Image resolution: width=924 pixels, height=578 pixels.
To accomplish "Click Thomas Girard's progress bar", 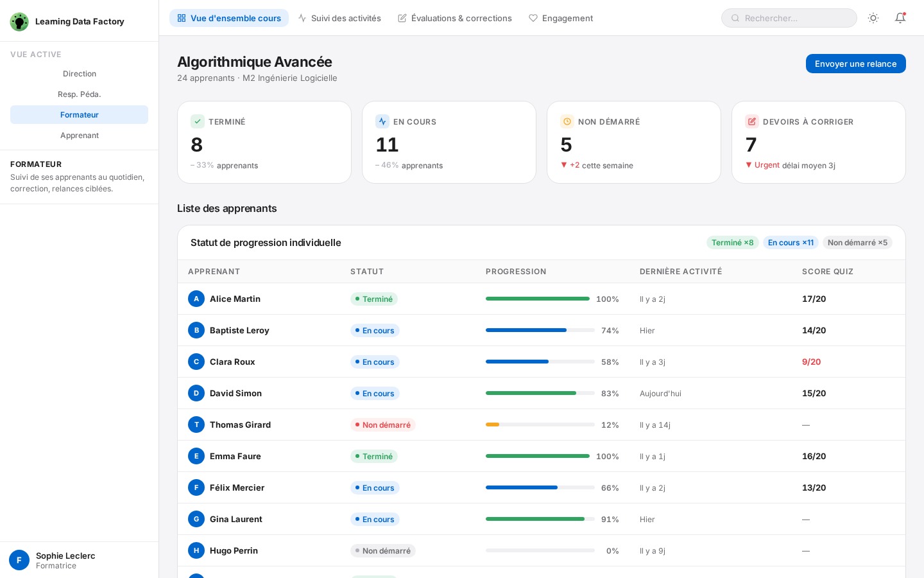I will [x=540, y=425].
